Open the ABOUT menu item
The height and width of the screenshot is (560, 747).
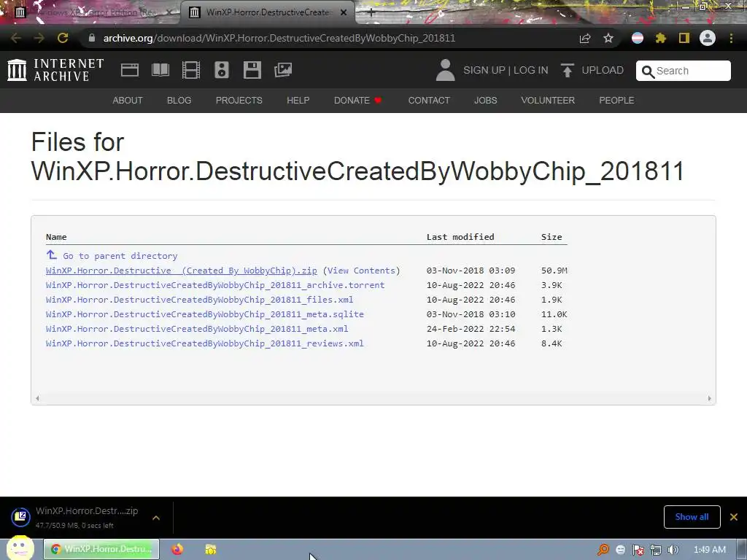point(127,101)
